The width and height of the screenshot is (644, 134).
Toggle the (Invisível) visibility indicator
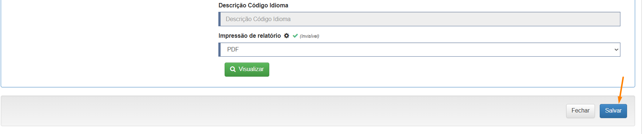309,36
